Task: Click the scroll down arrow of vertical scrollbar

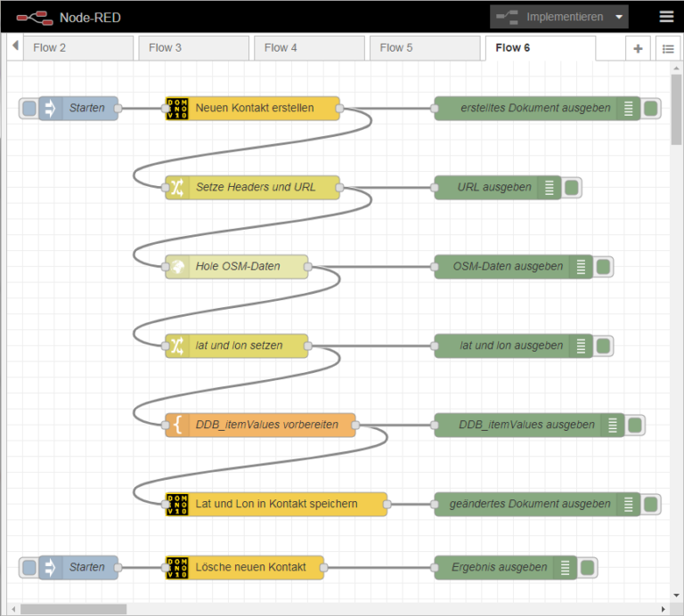Action: 676,596
